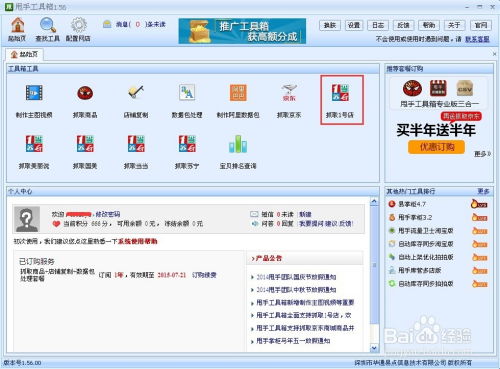Click the 买半年送半年 promo image
Screen dimensions: 500x369
coord(436,129)
